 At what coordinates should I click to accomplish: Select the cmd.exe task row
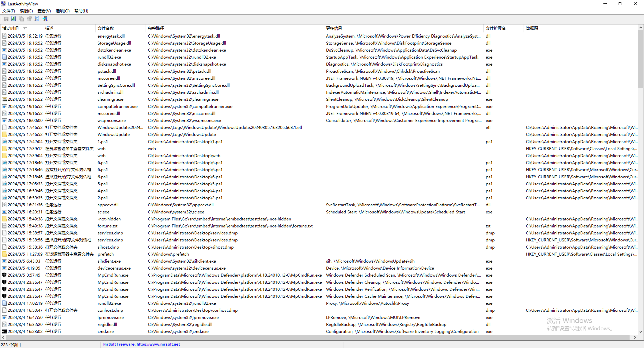click(x=105, y=332)
